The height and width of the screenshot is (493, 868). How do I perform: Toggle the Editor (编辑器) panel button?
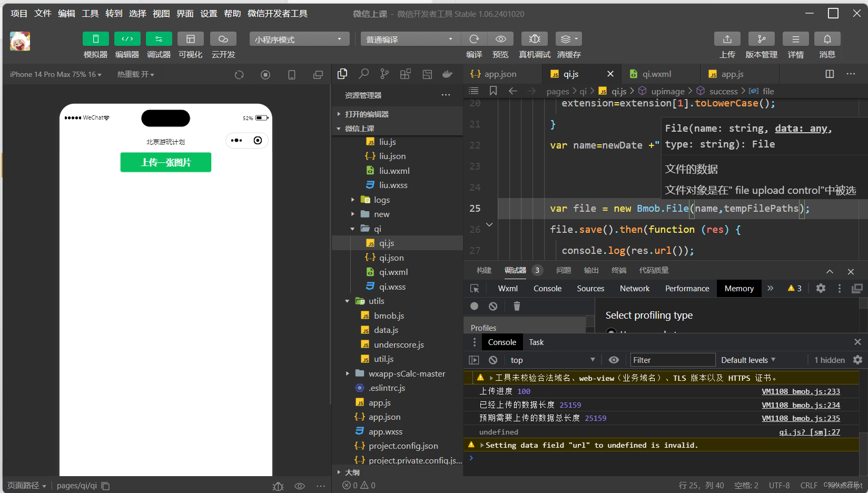pos(127,39)
